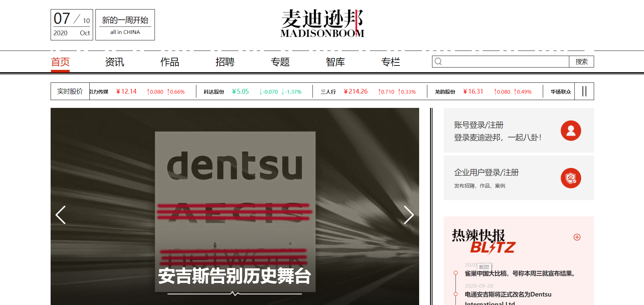Open the 专栏 section

click(x=391, y=62)
